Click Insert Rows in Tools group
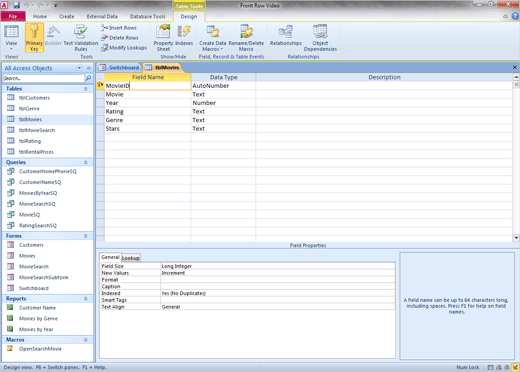Screen dimensions: 520x372 pos(119,28)
